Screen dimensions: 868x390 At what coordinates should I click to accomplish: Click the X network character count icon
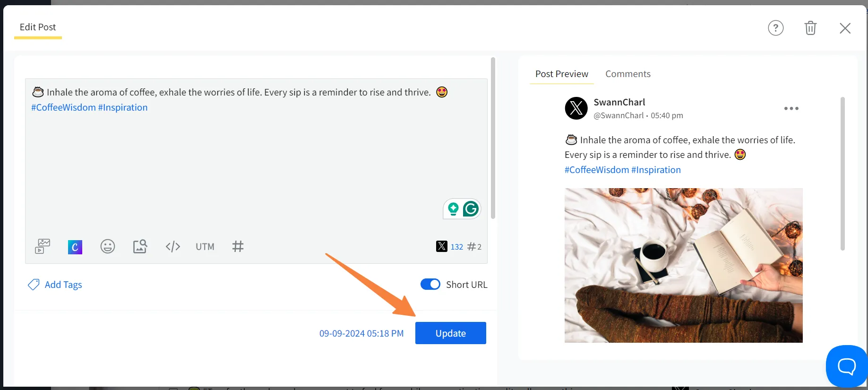pos(442,246)
